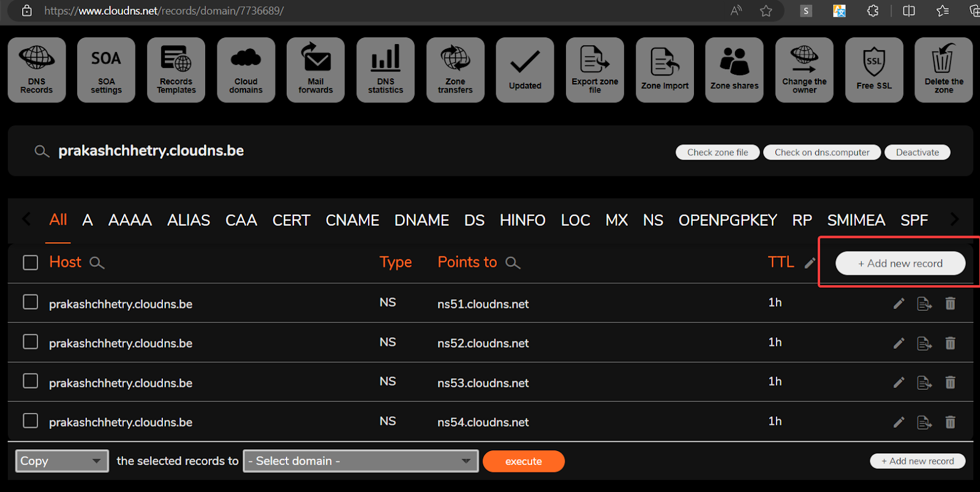Click the Deactivate button

(917, 152)
